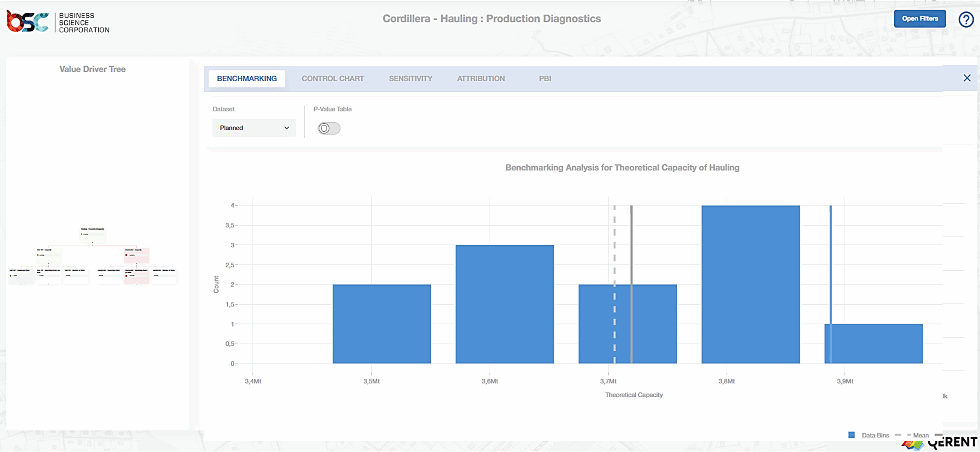980x452 pixels.
Task: Click the BSC Business Science Corporation logo
Action: coord(57,22)
